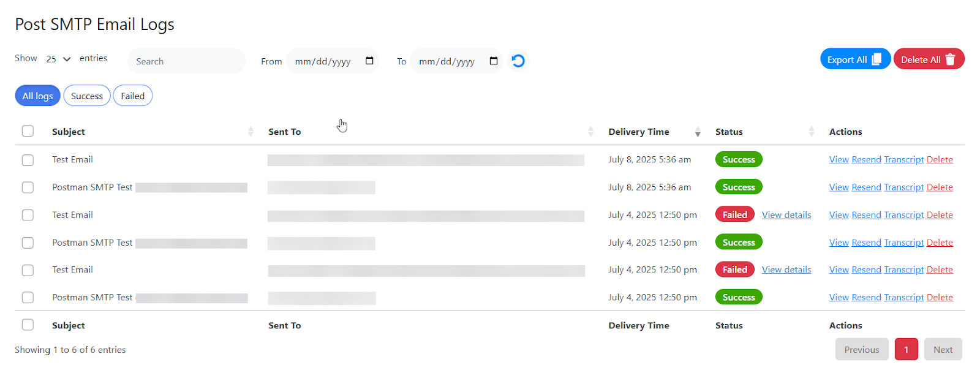Open the calendar picker on the To date
This screenshot has height=384, width=980.
pyautogui.click(x=494, y=61)
